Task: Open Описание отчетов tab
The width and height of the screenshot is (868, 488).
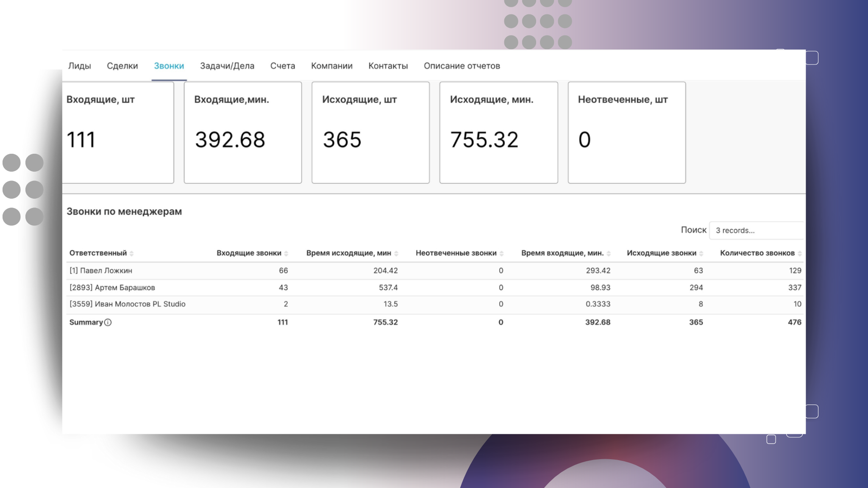Action: tap(462, 66)
